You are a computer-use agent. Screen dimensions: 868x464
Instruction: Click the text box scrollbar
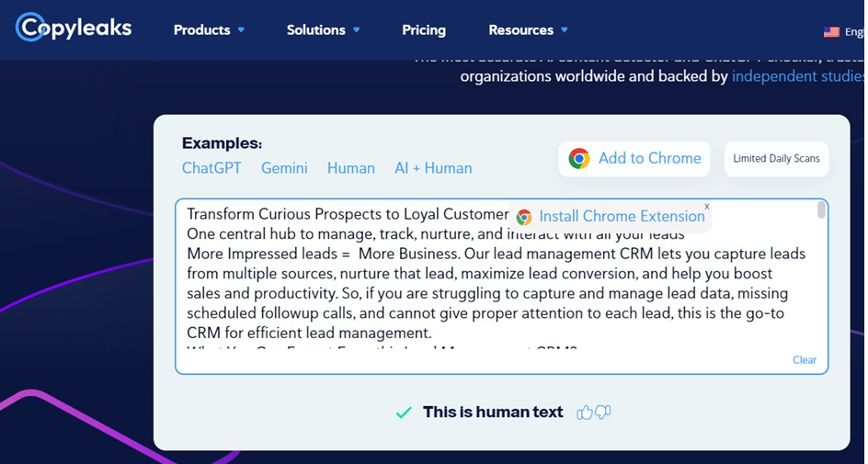coord(820,211)
